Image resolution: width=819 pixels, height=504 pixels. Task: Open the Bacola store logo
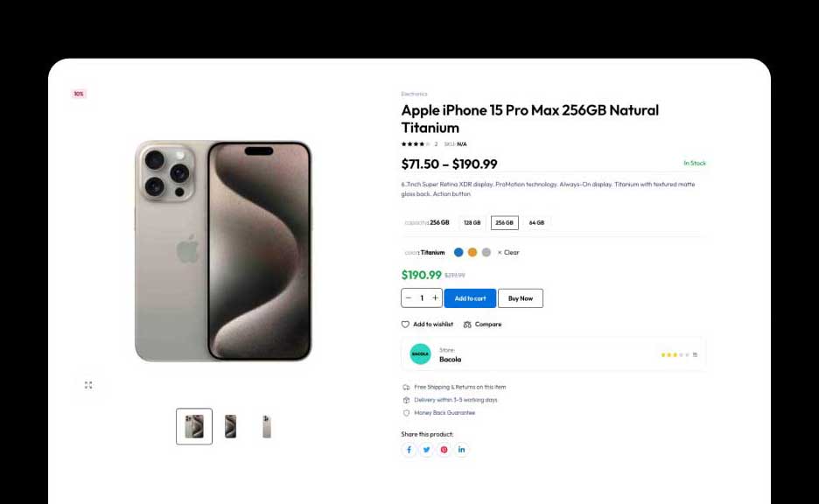(x=420, y=354)
